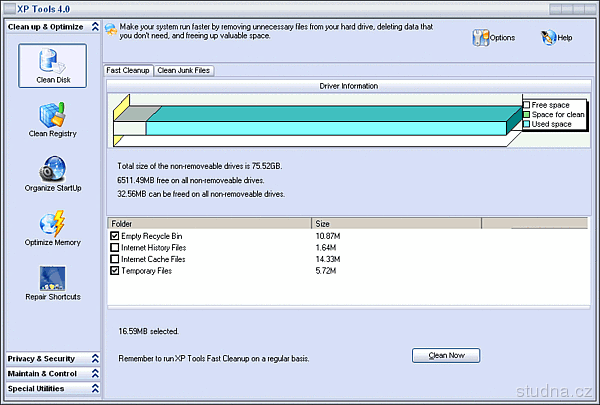
Task: Sort list by Folder column header
Action: click(x=210, y=224)
